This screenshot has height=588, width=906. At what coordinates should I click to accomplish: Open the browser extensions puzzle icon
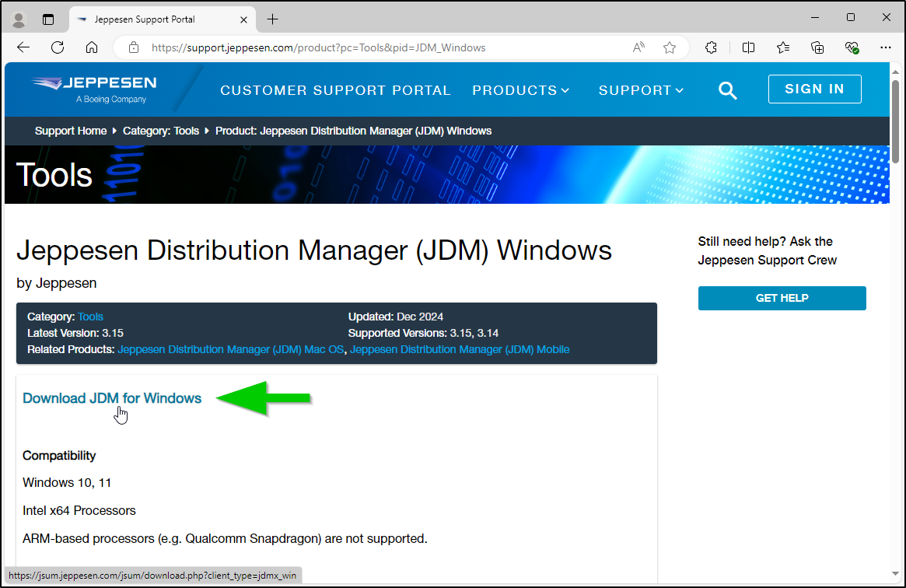coord(711,47)
